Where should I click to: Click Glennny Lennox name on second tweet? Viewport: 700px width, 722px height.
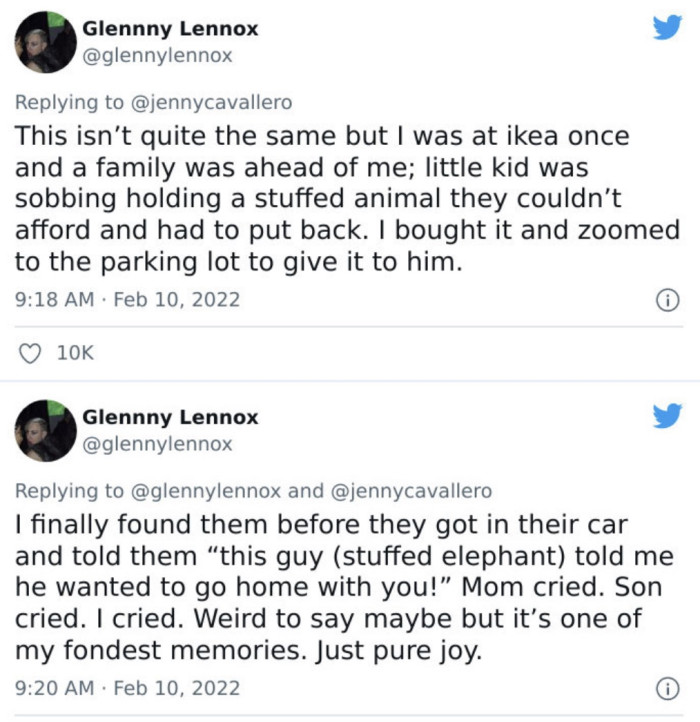point(170,417)
